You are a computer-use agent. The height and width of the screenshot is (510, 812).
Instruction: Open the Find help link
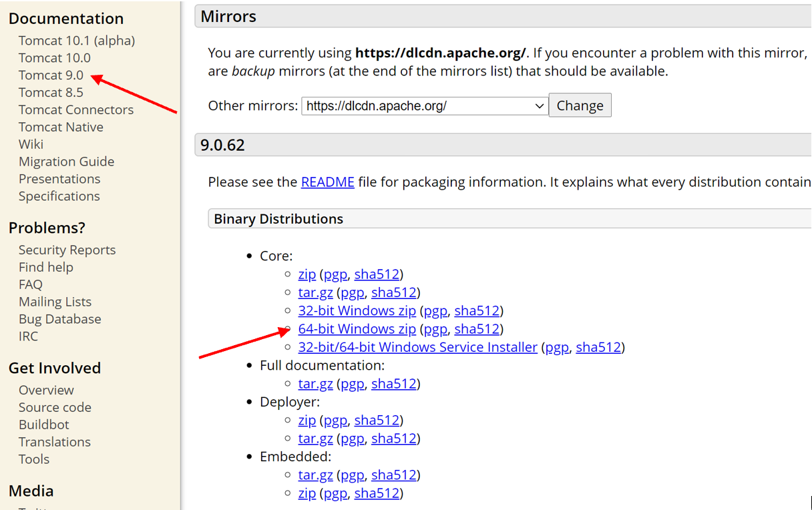[x=46, y=268]
